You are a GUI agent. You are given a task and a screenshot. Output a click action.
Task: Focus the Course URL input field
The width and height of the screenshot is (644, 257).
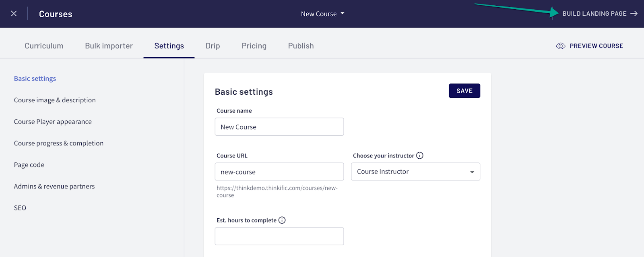click(x=279, y=172)
